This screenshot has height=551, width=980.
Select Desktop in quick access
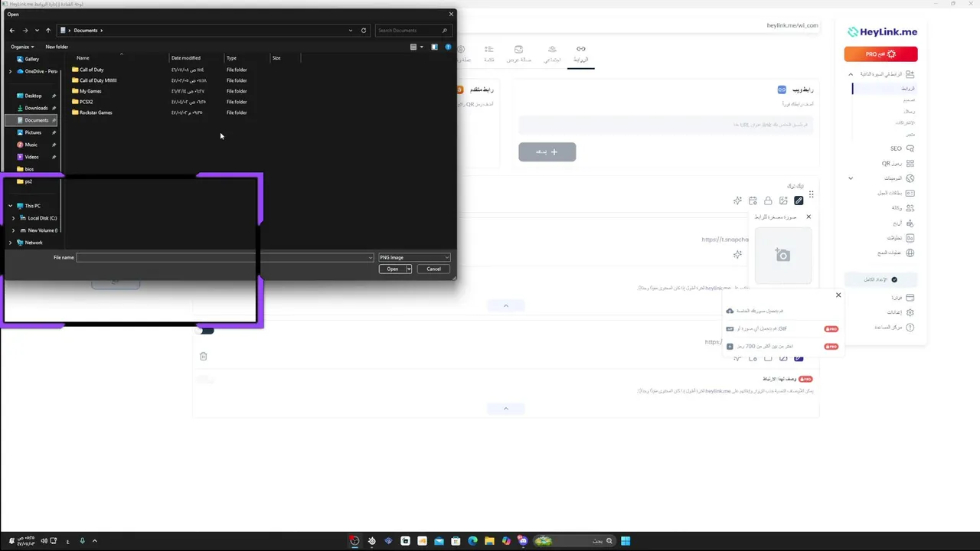(x=33, y=96)
